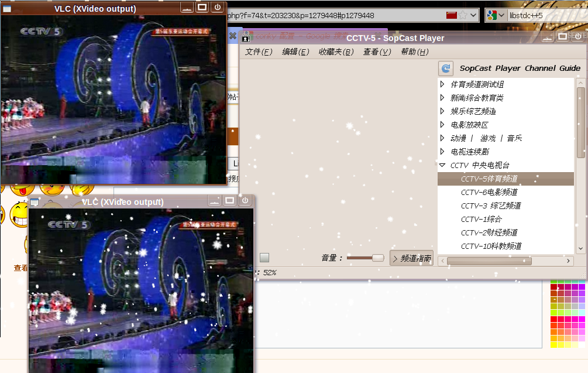Open the 收藏夹(B) menu
Viewport: 588px width, 373px height.
[x=336, y=52]
